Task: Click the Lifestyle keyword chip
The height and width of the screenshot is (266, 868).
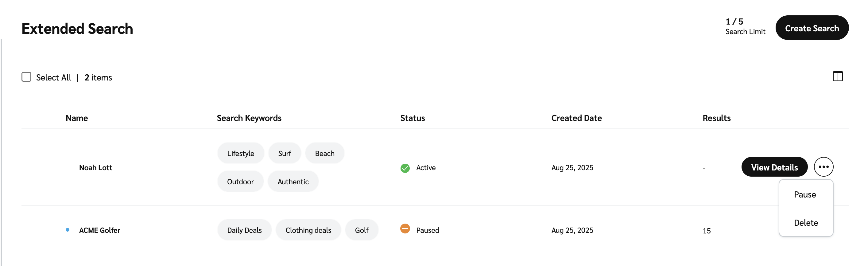Action: [x=240, y=153]
